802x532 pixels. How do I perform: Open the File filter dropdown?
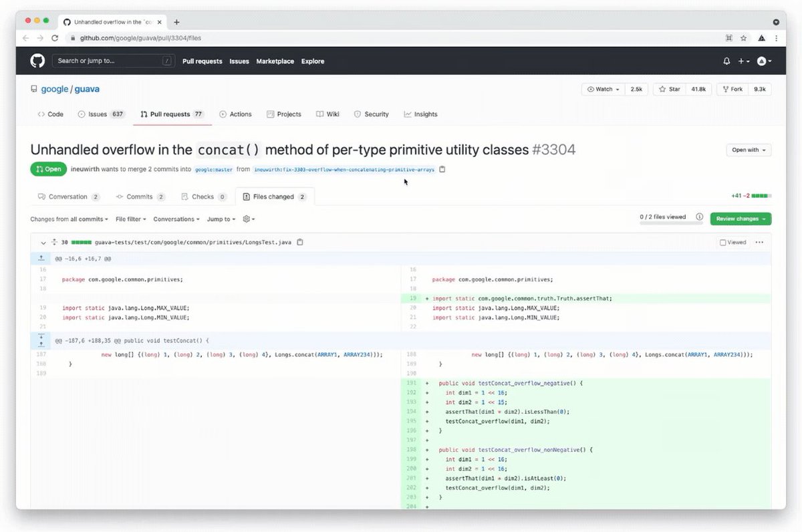tap(130, 219)
